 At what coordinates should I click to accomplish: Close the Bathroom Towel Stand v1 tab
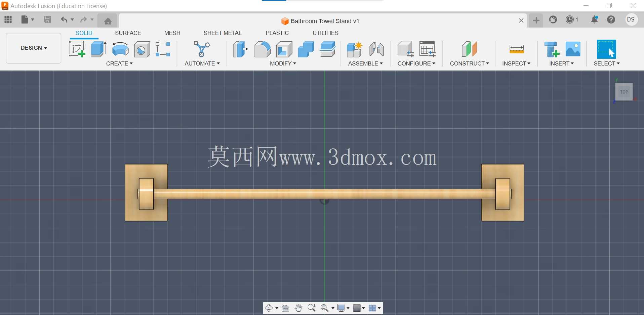(521, 20)
